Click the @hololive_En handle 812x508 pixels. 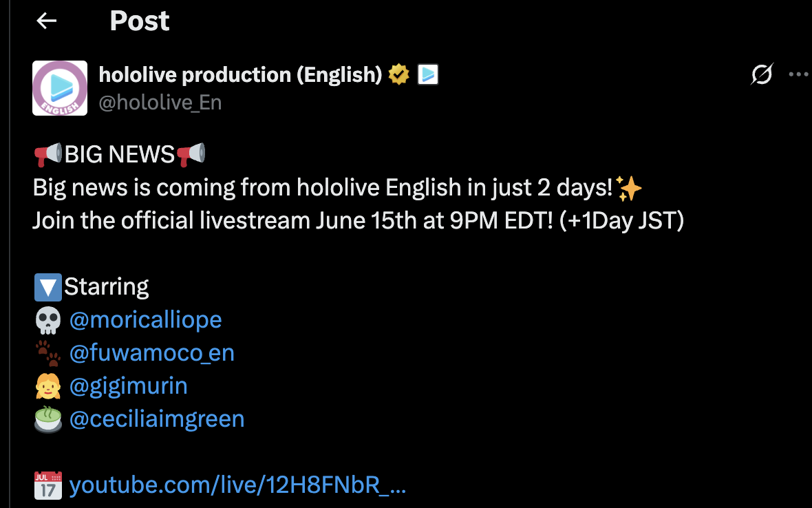pos(160,103)
